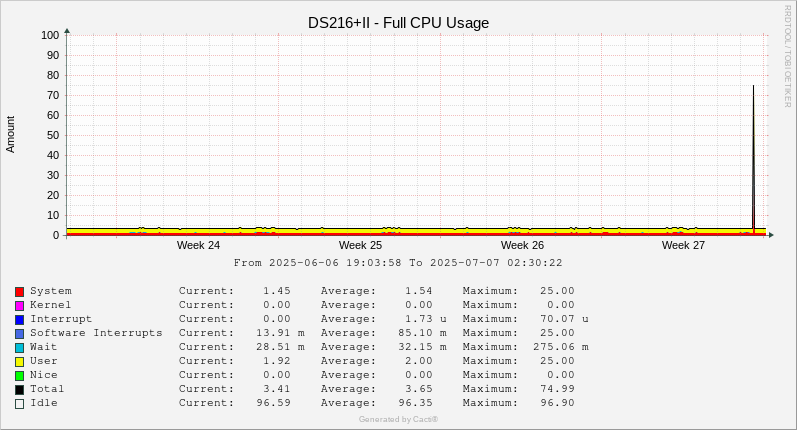Click Idle current value 96.59
This screenshot has height=430, width=797.
coord(273,403)
